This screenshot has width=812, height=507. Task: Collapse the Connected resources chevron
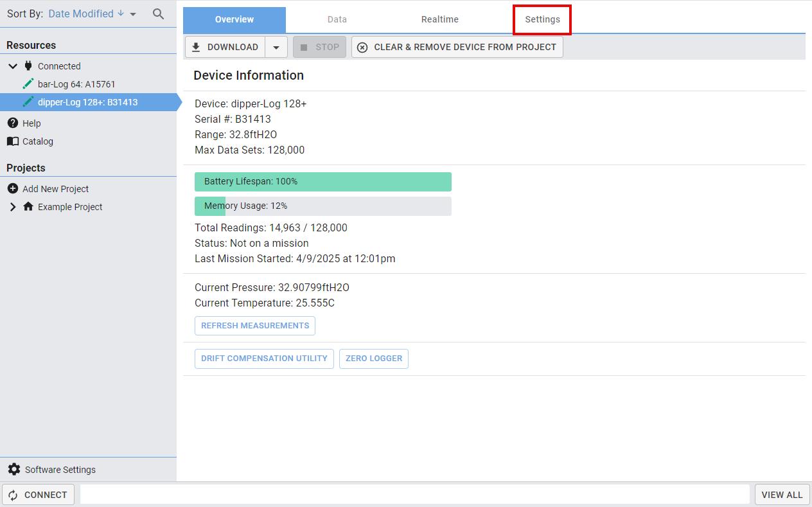point(13,66)
